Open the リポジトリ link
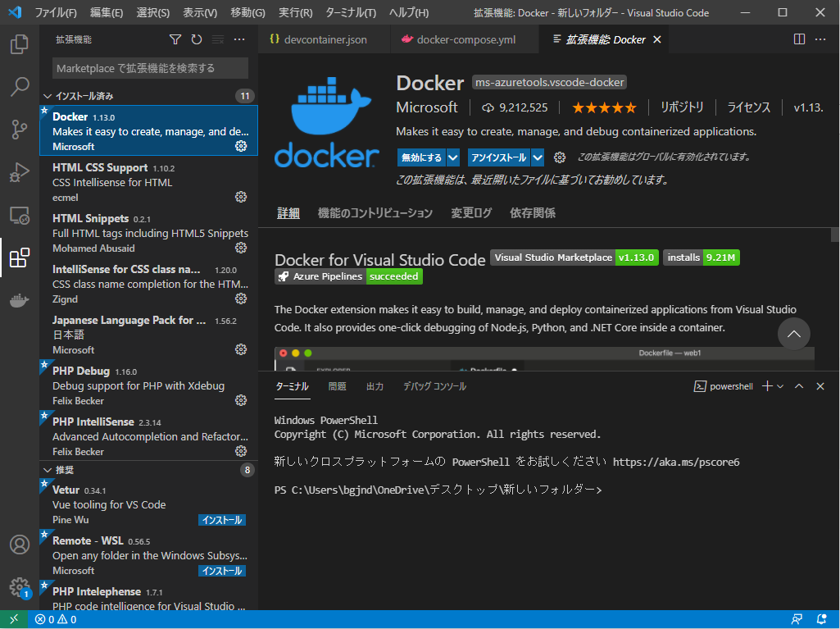The height and width of the screenshot is (629, 840). (682, 107)
